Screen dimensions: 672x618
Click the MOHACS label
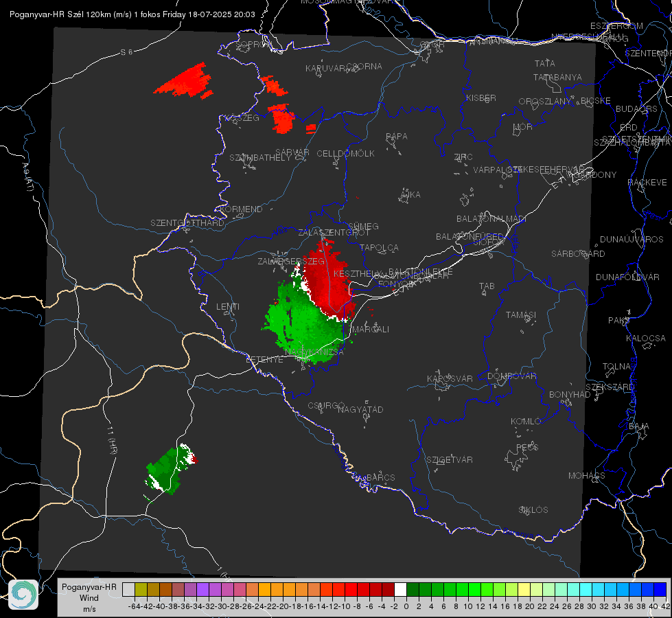[x=587, y=476]
